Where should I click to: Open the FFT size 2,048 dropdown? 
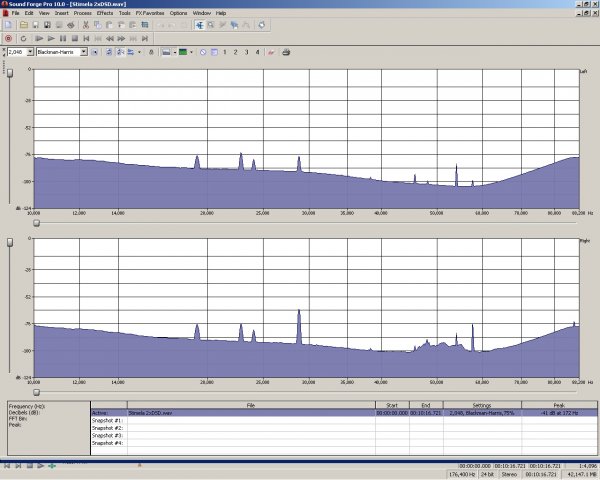(30, 51)
